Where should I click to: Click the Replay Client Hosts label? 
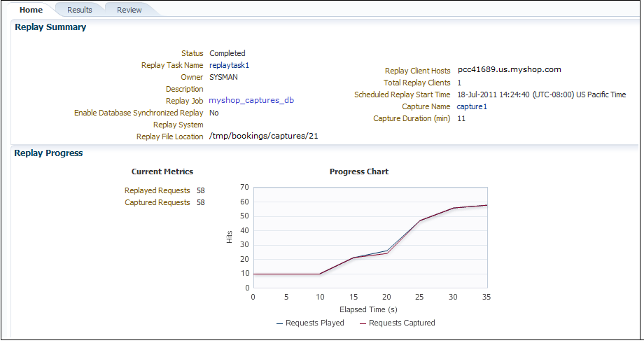(x=418, y=71)
